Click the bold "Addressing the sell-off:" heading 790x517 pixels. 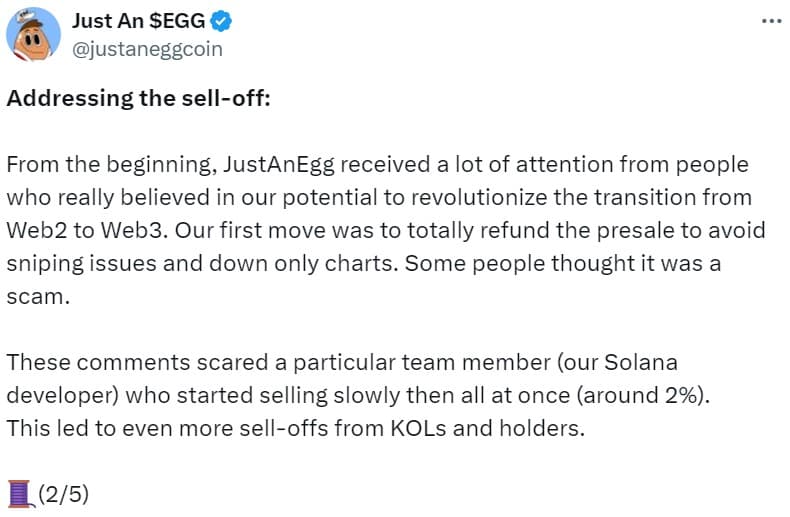point(140,98)
